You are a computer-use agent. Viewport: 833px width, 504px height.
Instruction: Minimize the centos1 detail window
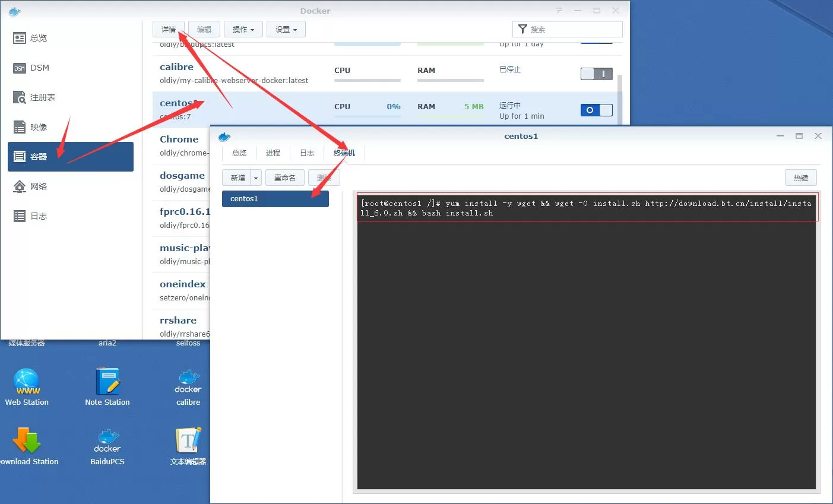click(x=780, y=136)
